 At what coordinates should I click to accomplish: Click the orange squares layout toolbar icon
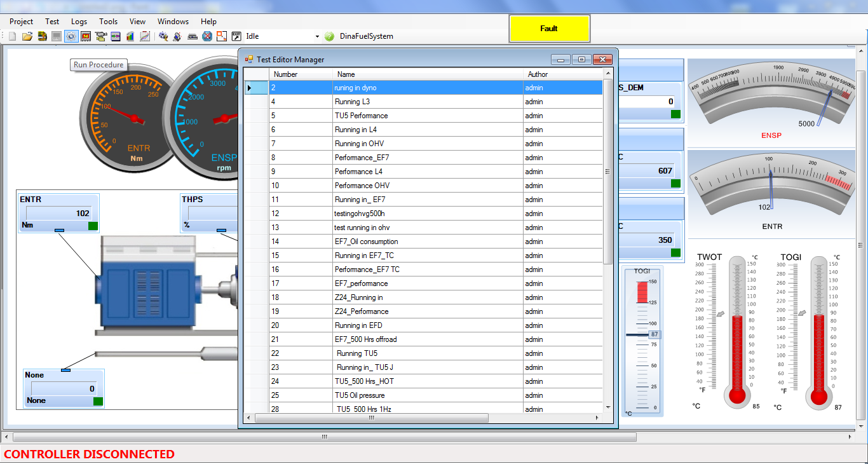point(222,36)
